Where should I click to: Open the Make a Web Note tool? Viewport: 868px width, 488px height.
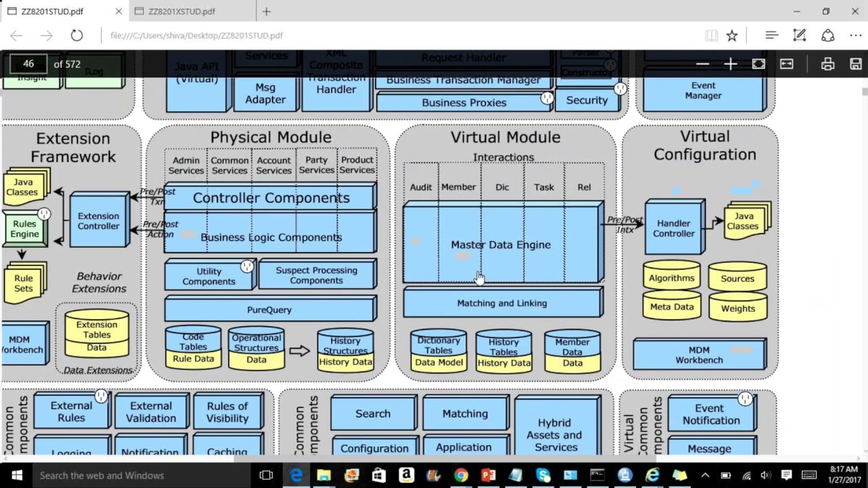pos(800,35)
